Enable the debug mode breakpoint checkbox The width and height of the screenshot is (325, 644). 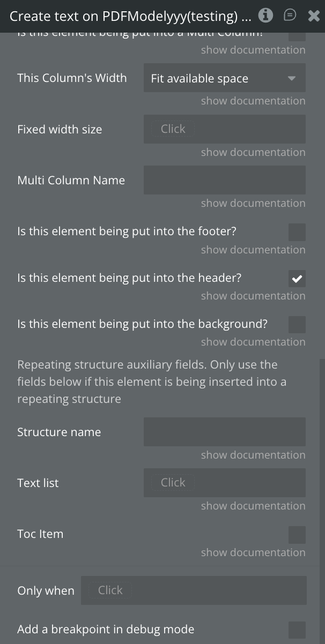point(297,630)
